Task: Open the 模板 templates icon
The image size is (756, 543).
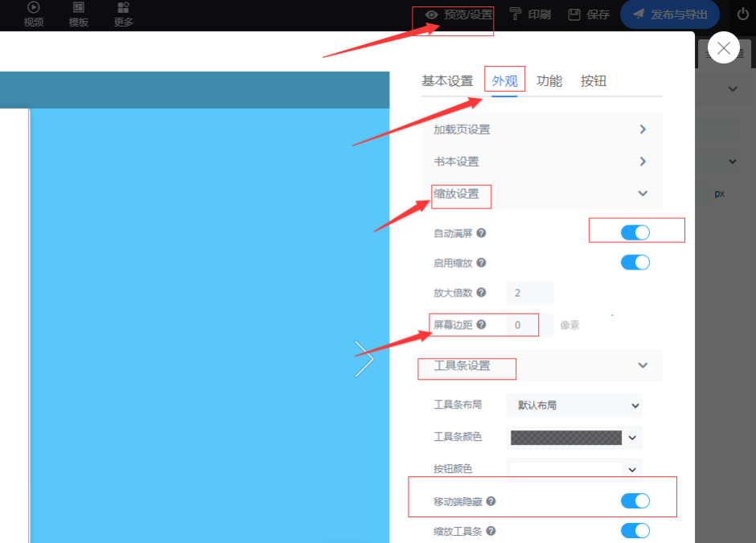Action: click(x=79, y=7)
